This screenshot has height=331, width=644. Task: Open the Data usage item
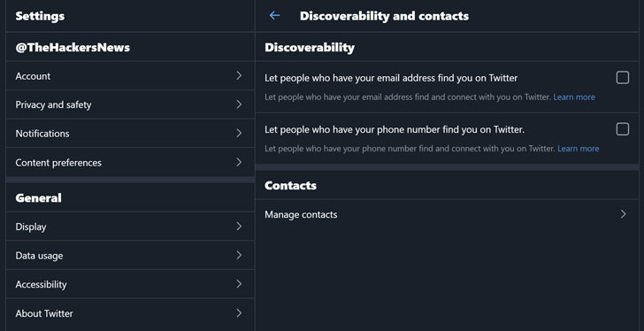point(130,256)
